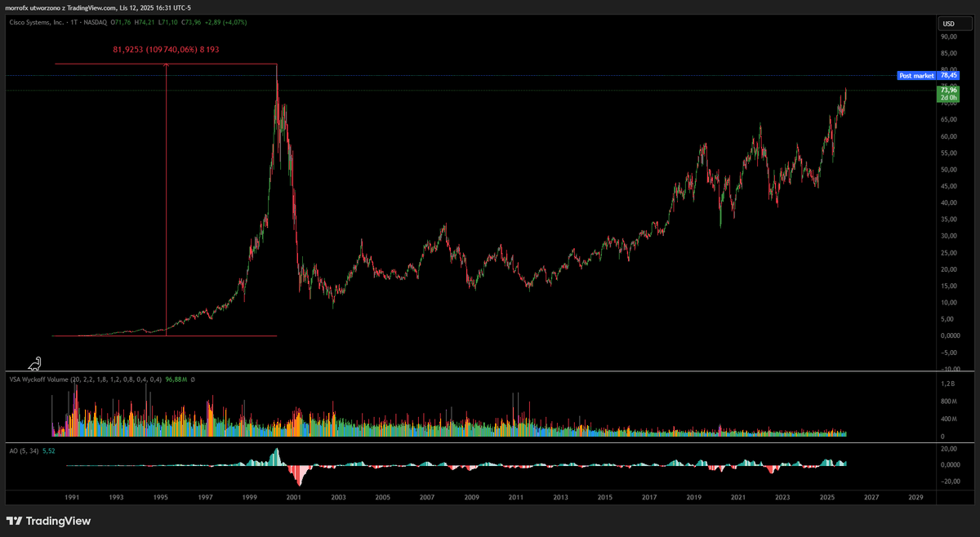
Task: Click the 1,2B volume axis label
Action: (x=947, y=383)
